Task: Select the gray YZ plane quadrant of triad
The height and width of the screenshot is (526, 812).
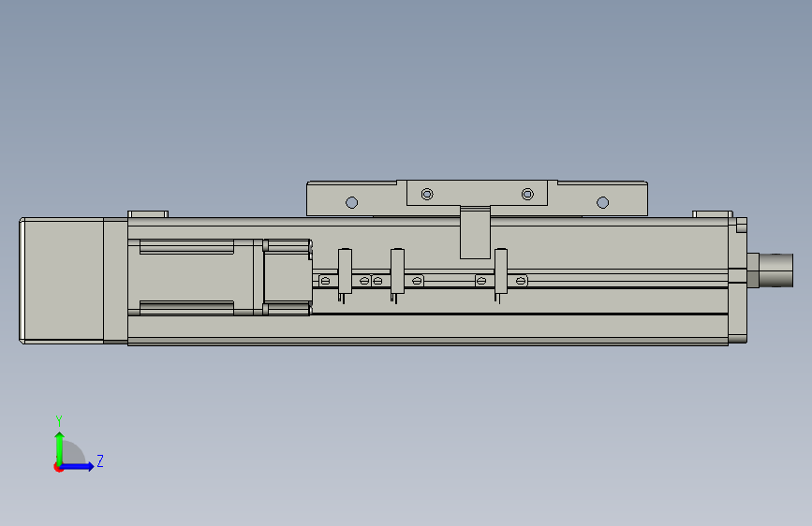Action: tap(74, 453)
